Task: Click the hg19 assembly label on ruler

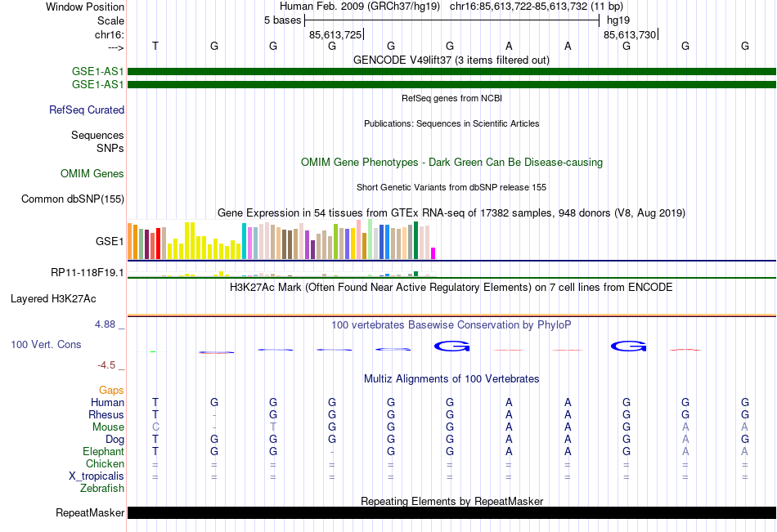Action: click(618, 20)
